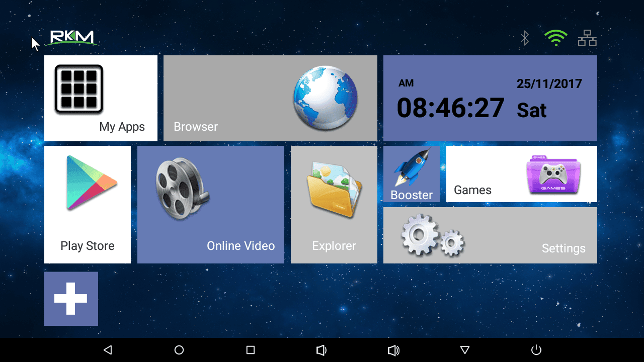644x362 pixels.
Task: Open the Explorer folder tile
Action: pos(334,205)
